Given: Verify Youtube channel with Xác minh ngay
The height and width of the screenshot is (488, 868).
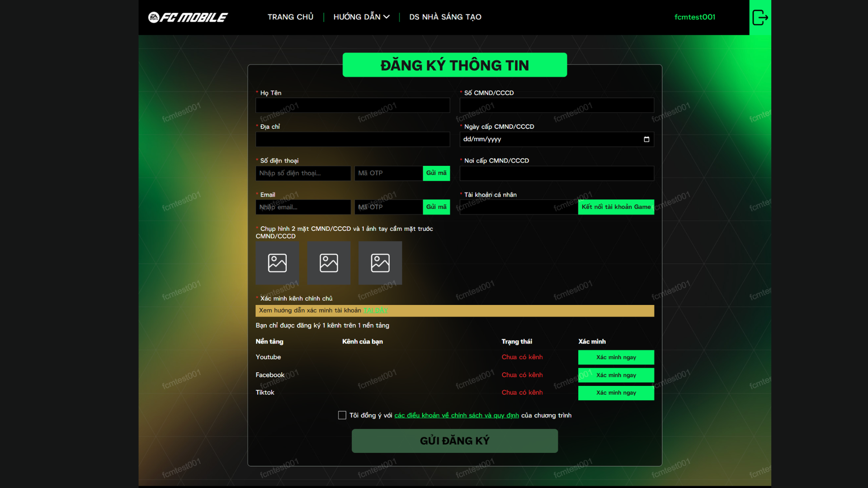Looking at the screenshot, I should [616, 357].
